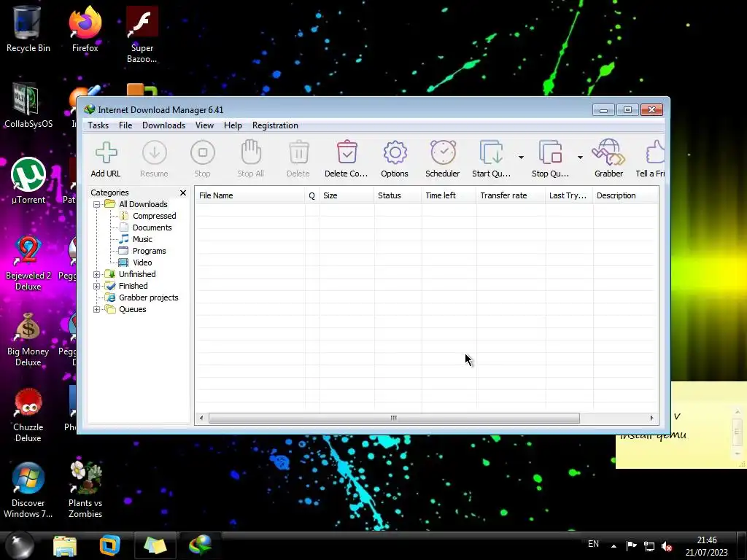Open the Scheduler clock icon
Image resolution: width=747 pixels, height=560 pixels.
pyautogui.click(x=443, y=152)
